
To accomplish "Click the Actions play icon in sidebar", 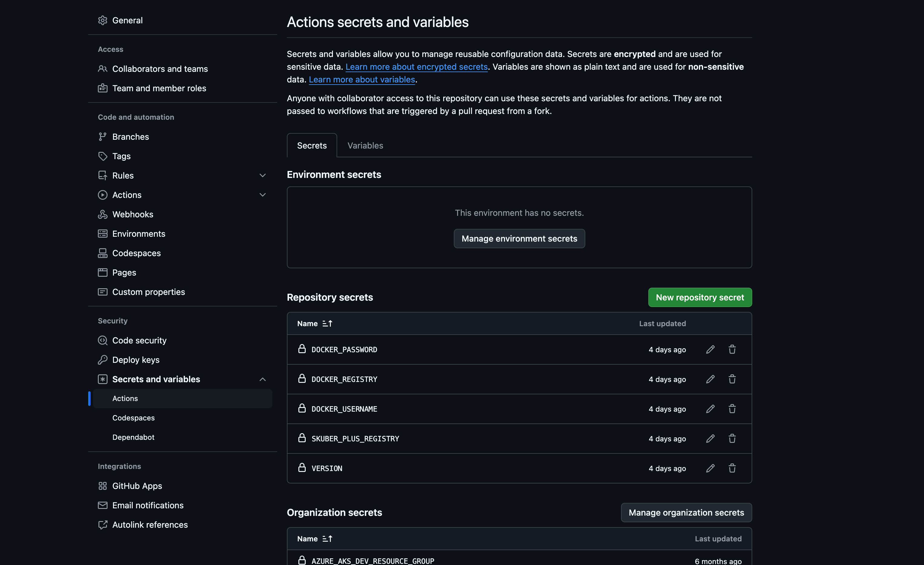I will [x=102, y=195].
